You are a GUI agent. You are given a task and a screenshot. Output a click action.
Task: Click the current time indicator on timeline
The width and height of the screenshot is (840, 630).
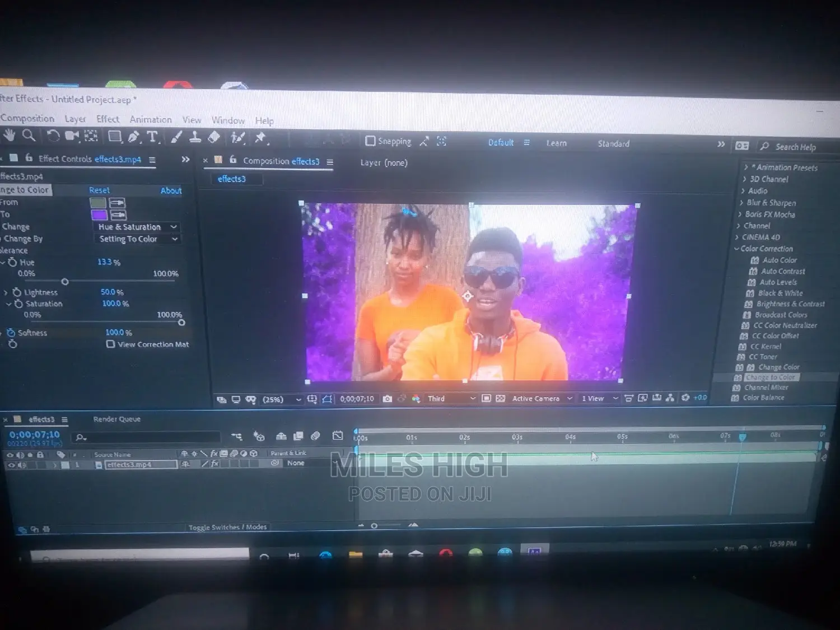[742, 436]
